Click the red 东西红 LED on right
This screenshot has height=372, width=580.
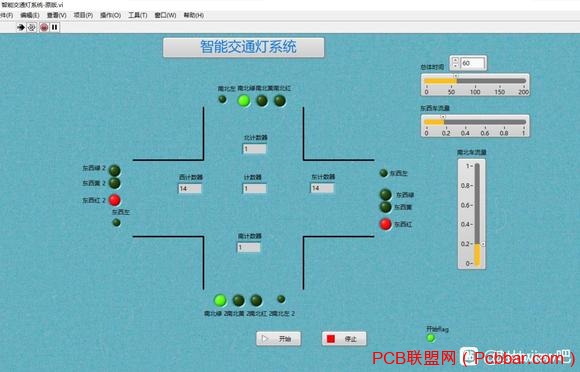coord(385,224)
